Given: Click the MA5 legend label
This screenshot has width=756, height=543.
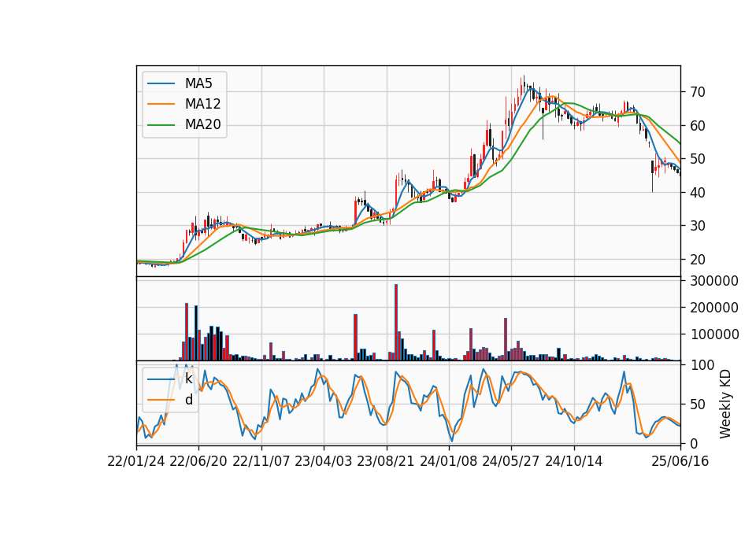Looking at the screenshot, I should pyautogui.click(x=198, y=83).
